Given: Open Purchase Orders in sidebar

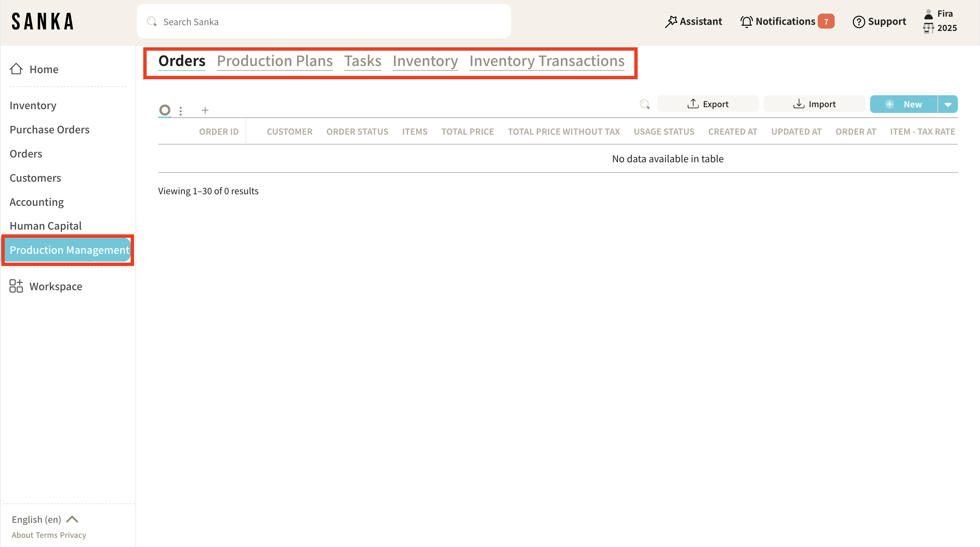Looking at the screenshot, I should point(49,129).
